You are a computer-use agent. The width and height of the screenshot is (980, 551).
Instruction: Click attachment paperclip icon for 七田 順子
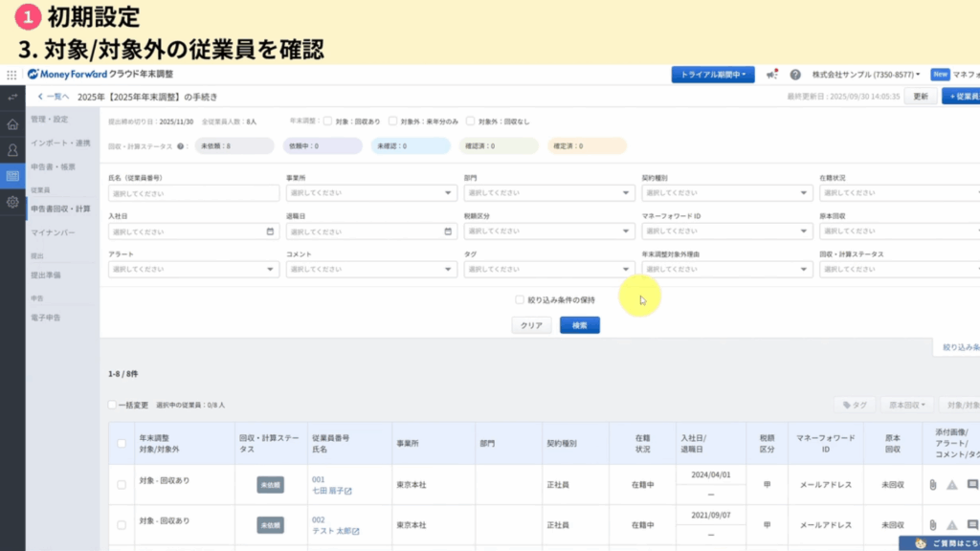932,485
